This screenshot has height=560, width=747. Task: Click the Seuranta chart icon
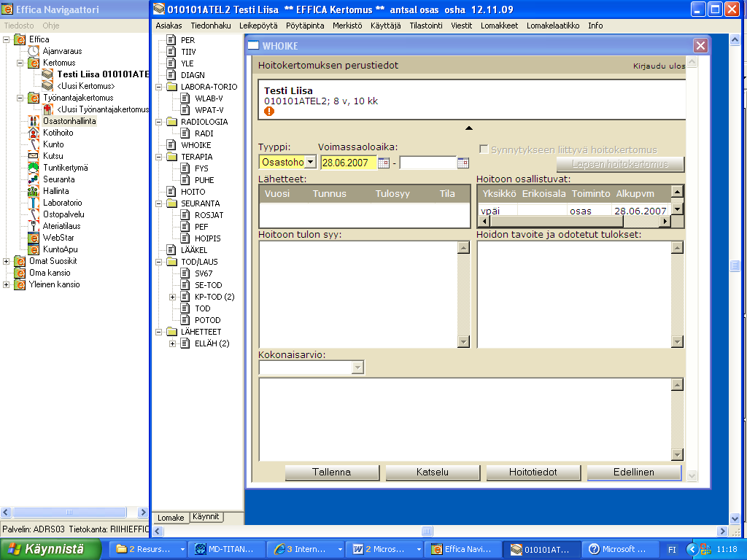[34, 179]
